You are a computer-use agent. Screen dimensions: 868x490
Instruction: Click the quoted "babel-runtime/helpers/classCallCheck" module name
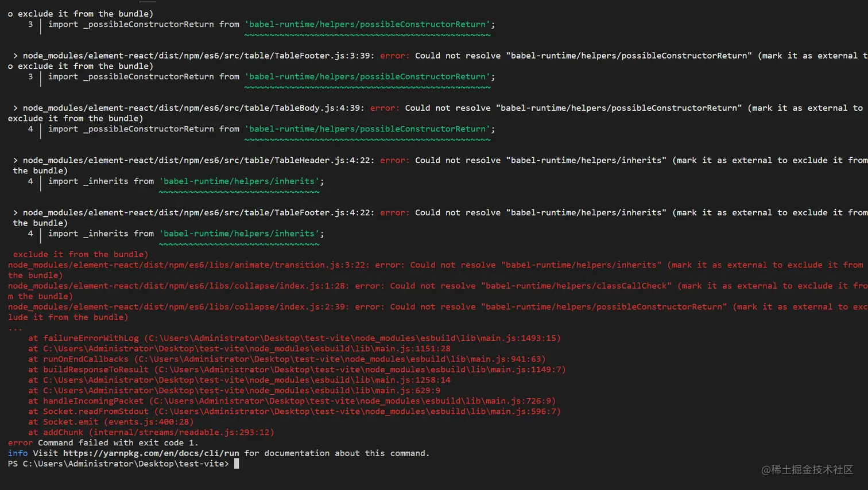coord(576,286)
